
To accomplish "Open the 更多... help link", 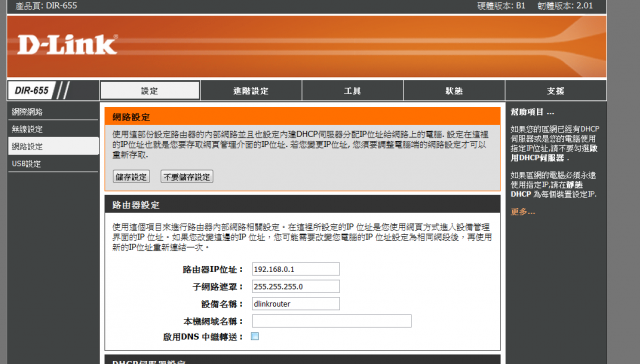I will coord(522,212).
